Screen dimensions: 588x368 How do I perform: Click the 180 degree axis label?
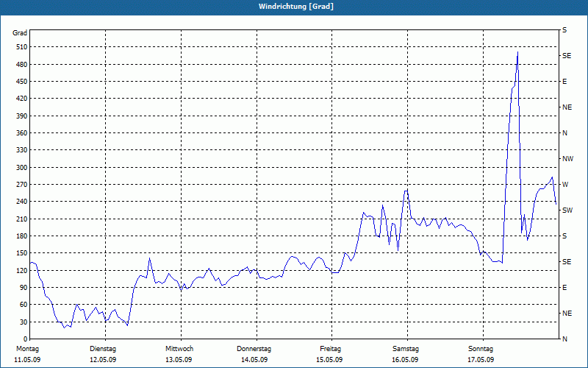22,236
